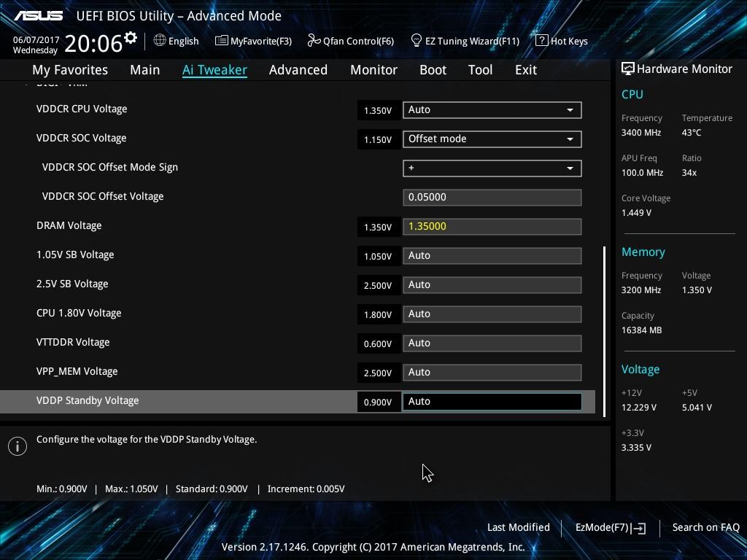Click the 2.5V SB Voltage Auto field

click(x=492, y=285)
